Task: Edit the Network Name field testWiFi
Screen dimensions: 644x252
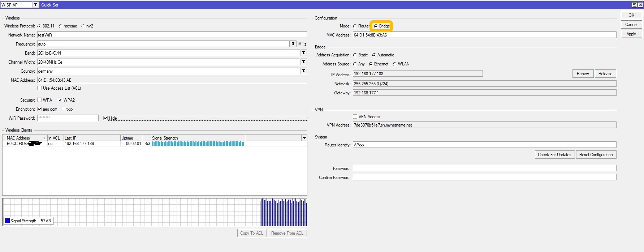Action: pyautogui.click(x=172, y=35)
